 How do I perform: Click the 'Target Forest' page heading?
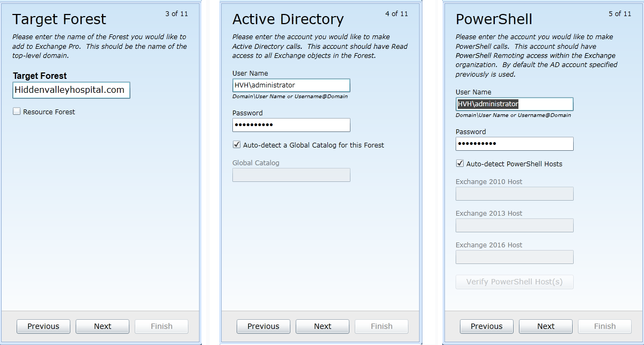59,19
